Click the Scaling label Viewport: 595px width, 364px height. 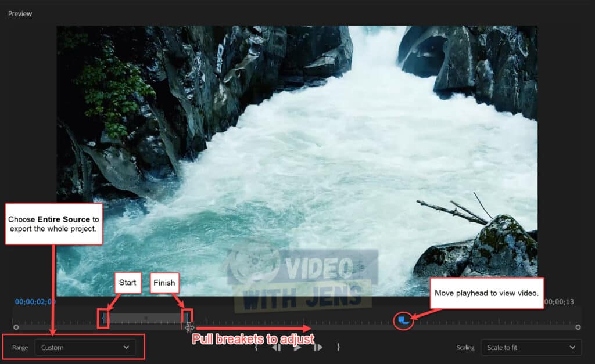[x=465, y=348]
